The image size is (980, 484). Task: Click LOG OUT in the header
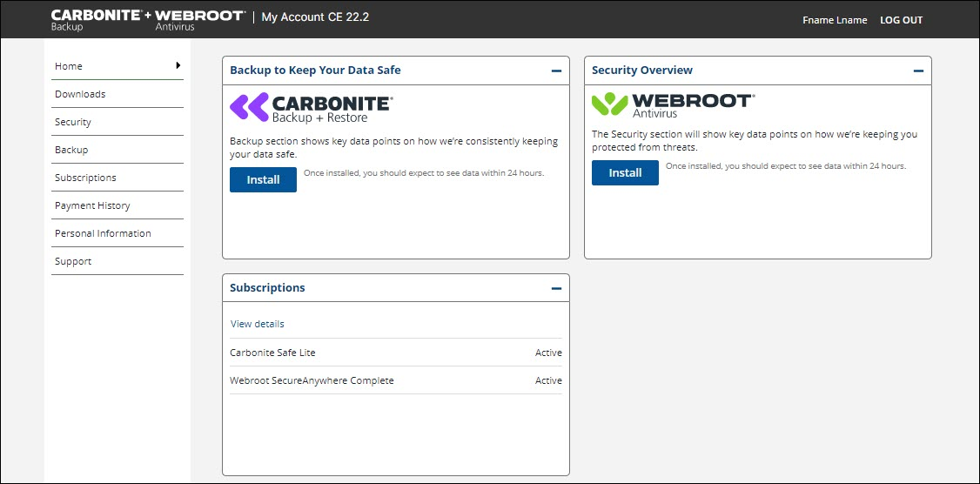[x=902, y=20]
